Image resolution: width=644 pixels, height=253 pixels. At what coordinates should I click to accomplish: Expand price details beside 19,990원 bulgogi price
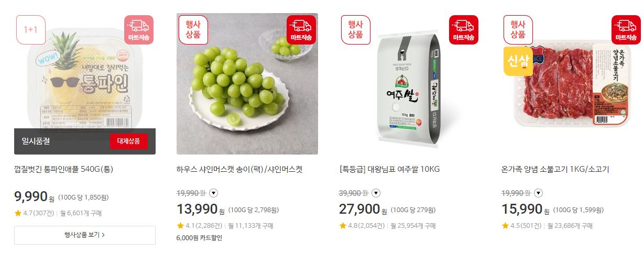coord(538,193)
